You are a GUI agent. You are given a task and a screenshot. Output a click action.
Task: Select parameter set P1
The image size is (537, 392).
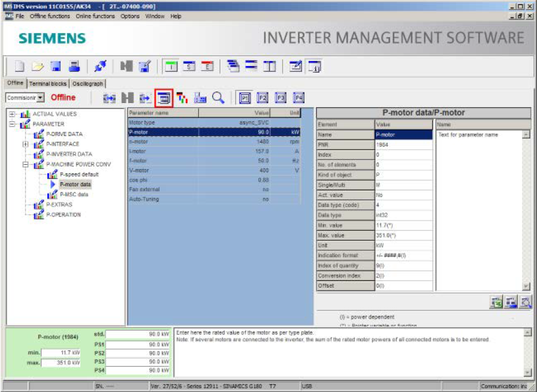(245, 98)
